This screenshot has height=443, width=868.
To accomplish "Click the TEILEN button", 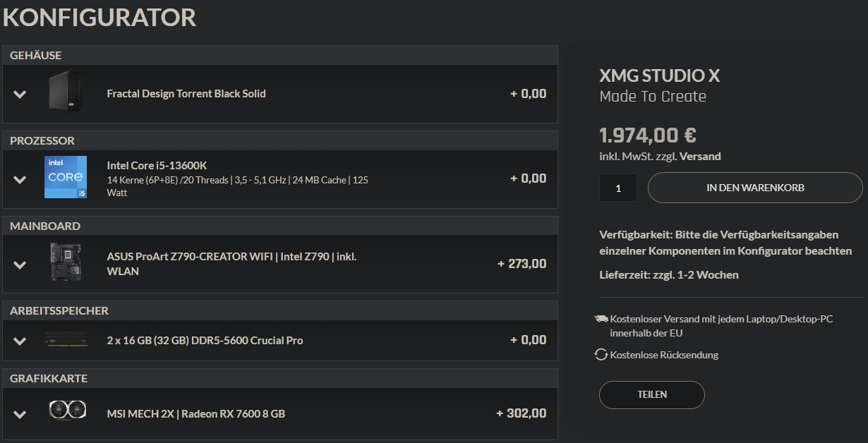I will (x=652, y=395).
